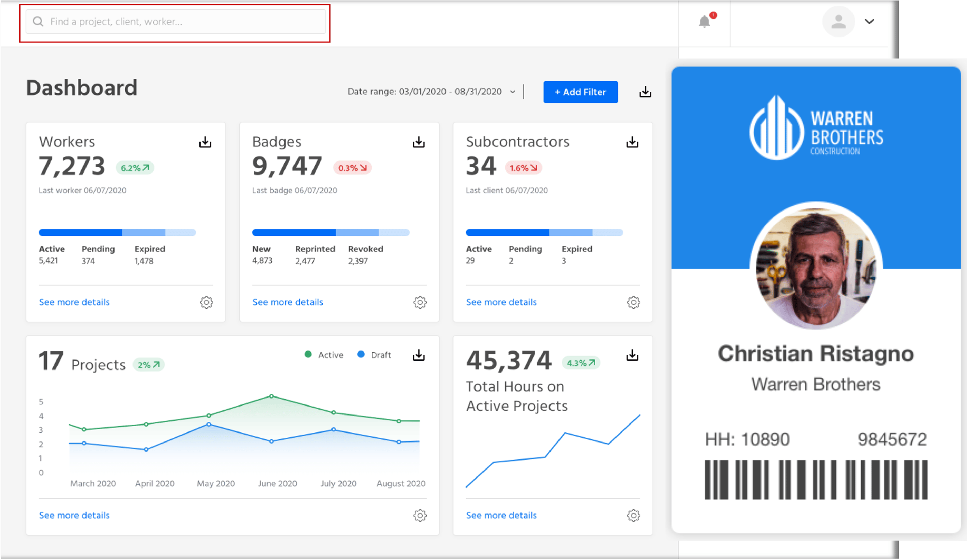
Task: Click the Warren Brothers Construction logo on badge
Action: point(816,128)
